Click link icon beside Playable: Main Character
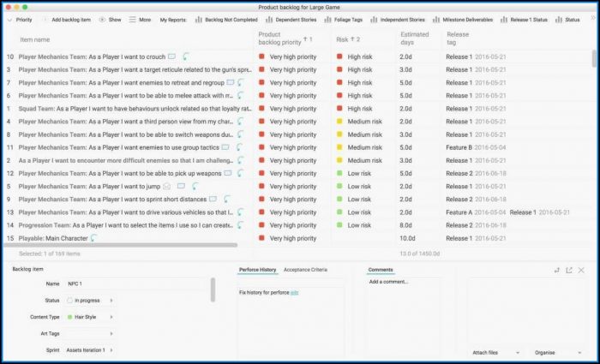The width and height of the screenshot is (600, 364). point(93,238)
